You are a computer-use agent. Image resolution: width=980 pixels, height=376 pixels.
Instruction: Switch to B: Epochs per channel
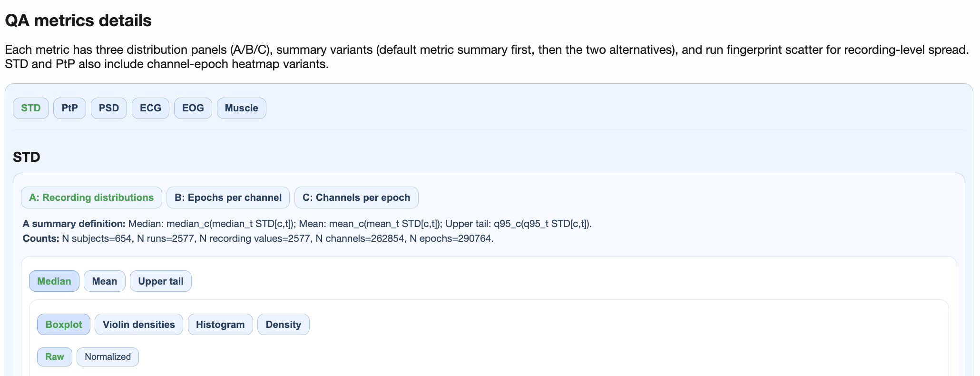(228, 198)
